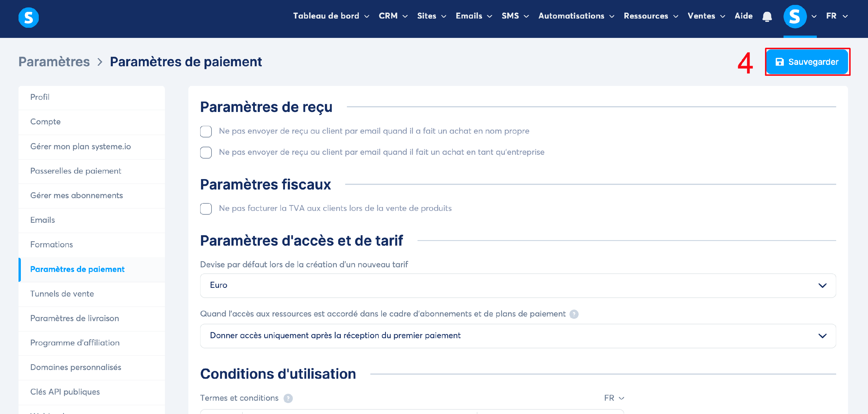Viewport: 868px width, 414px height.
Task: Open the notifications bell
Action: click(767, 16)
